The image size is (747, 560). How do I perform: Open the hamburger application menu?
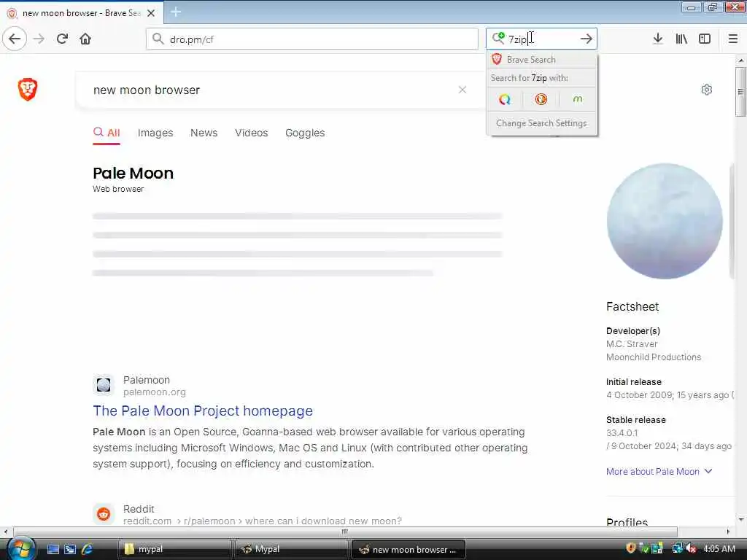733,39
